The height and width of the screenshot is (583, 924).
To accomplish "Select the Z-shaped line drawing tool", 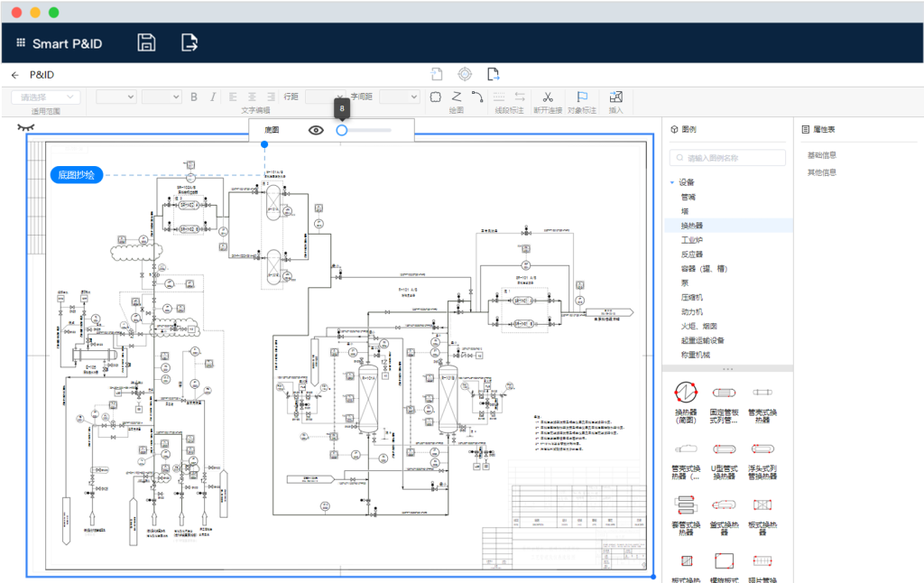I will (x=457, y=97).
